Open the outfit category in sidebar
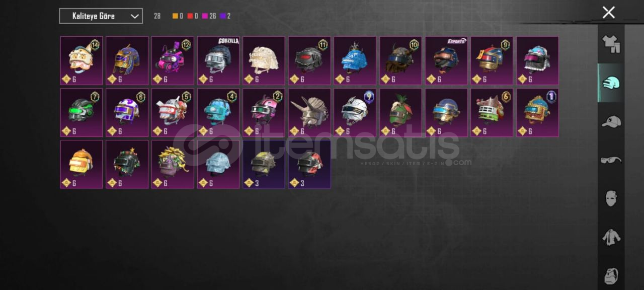 (x=611, y=44)
